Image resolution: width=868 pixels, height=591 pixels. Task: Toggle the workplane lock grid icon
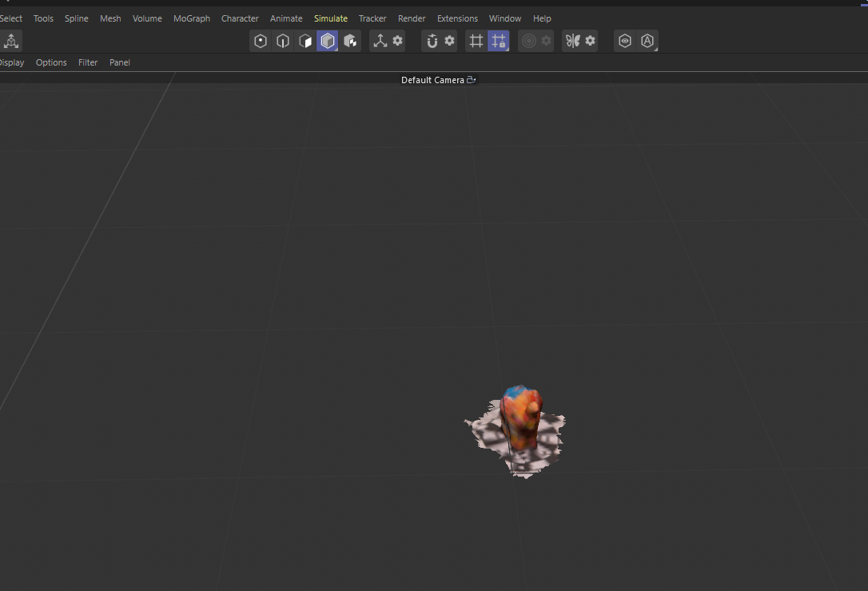click(x=499, y=41)
